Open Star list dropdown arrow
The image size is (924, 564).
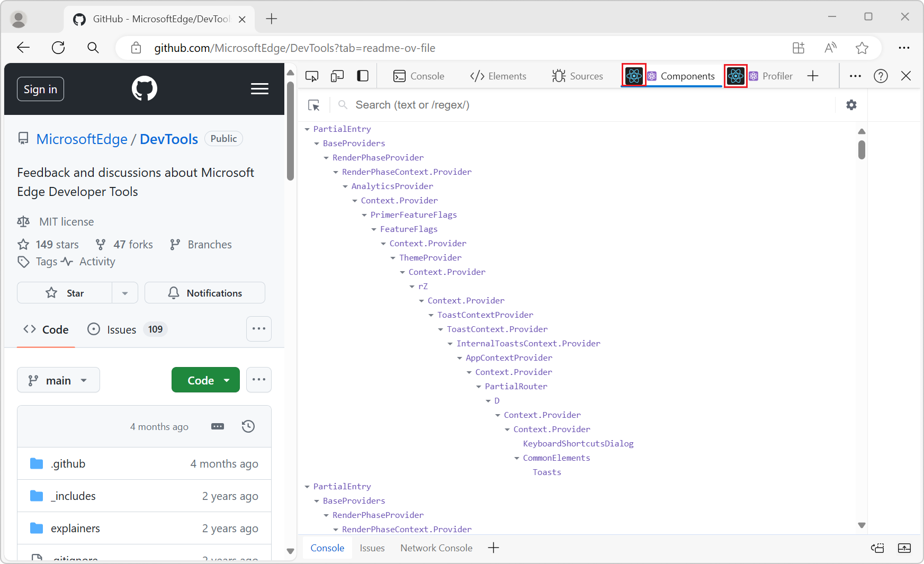125,293
